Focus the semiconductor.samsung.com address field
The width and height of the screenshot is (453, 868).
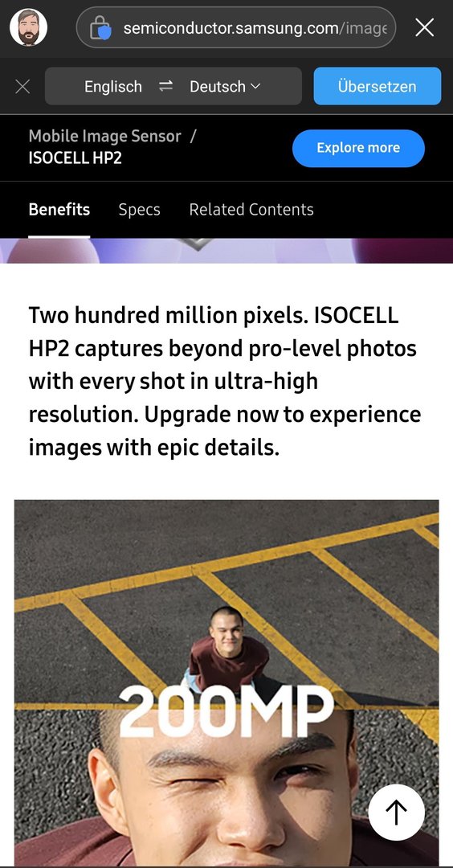coord(236,27)
